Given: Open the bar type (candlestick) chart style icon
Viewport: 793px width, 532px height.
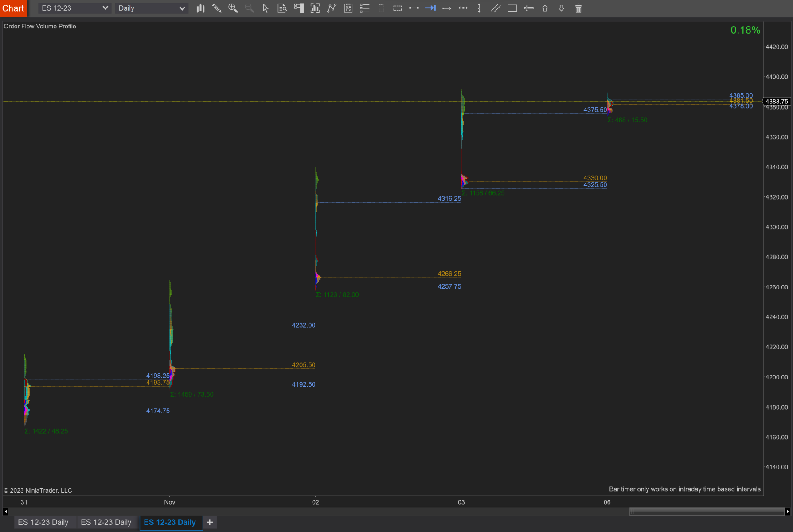Looking at the screenshot, I should [200, 8].
